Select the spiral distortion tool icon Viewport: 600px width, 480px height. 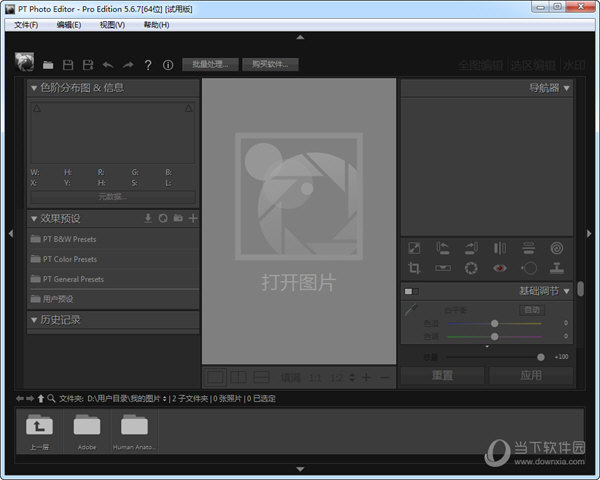(x=557, y=248)
